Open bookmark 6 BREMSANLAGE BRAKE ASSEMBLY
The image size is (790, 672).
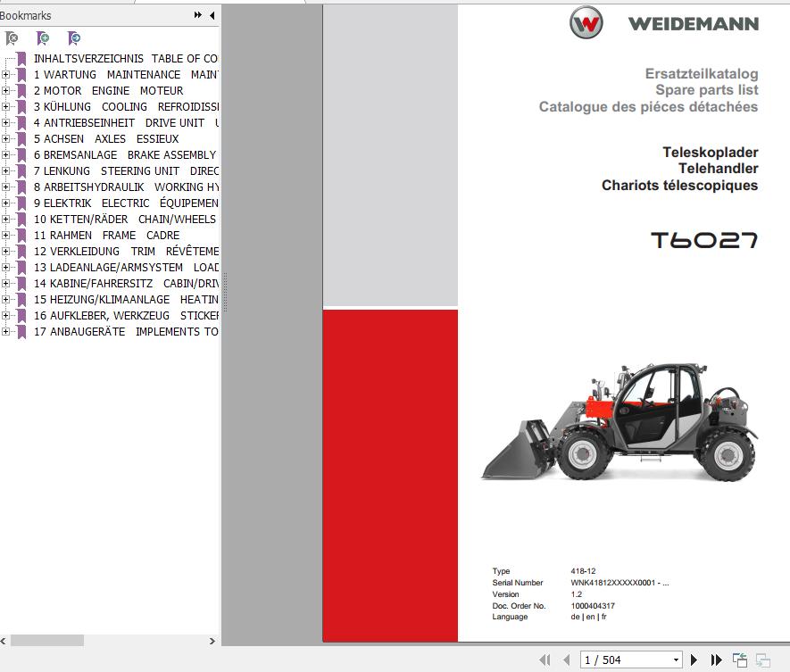[x=125, y=154]
